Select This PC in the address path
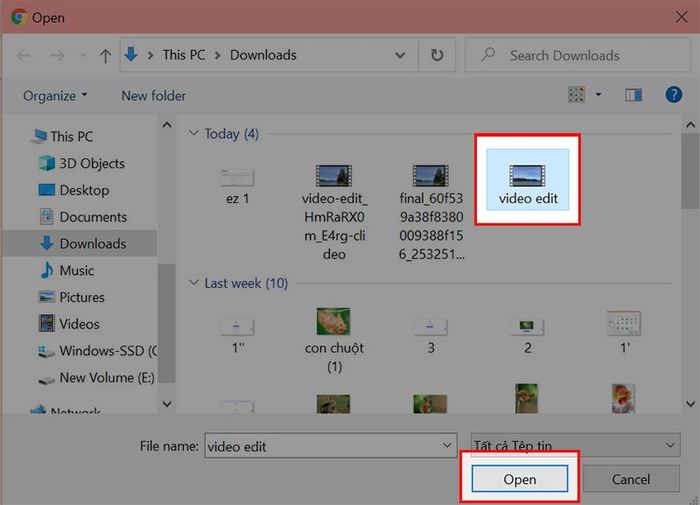Screen dimensions: 700x505 click(183, 55)
